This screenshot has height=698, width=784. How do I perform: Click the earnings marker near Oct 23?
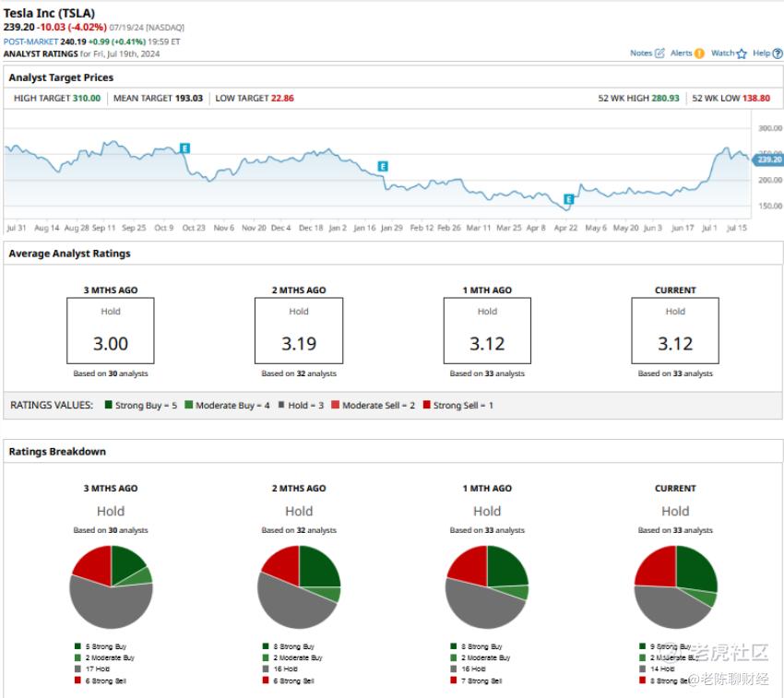pyautogui.click(x=184, y=148)
